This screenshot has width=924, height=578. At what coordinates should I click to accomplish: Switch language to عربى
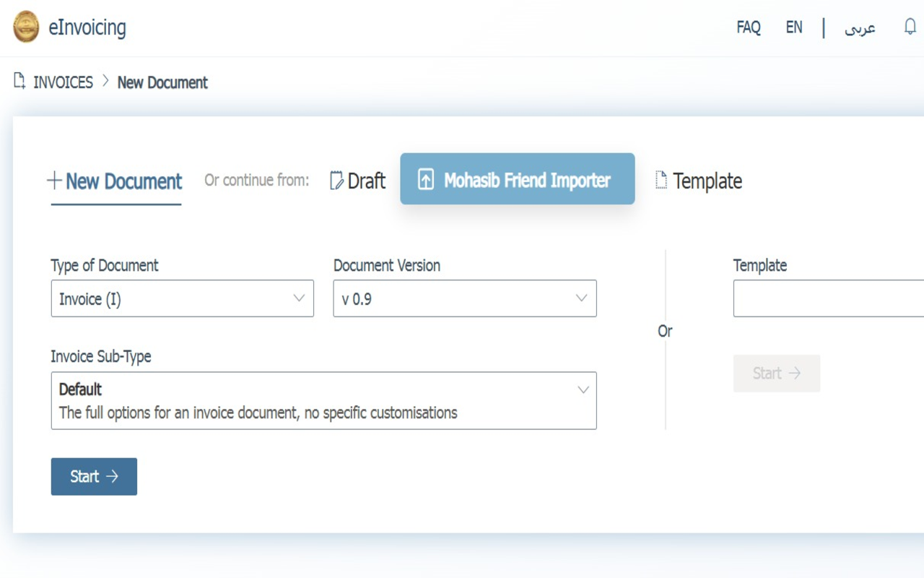tap(860, 27)
